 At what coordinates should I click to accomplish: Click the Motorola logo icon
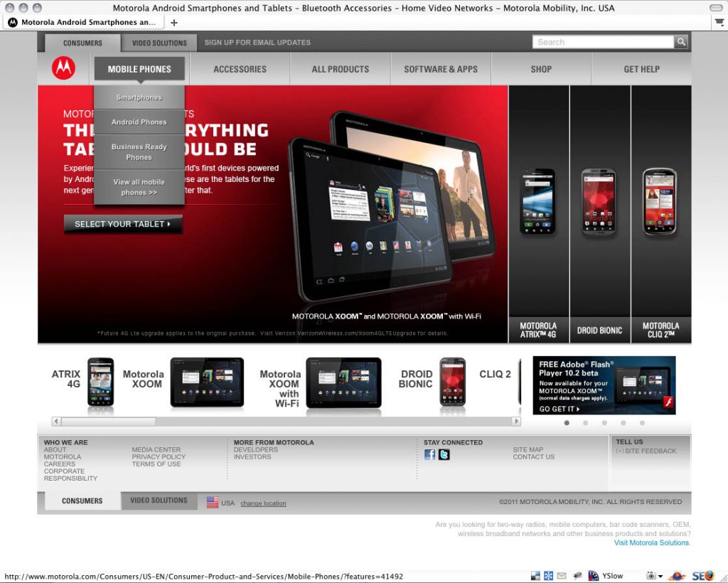coord(63,68)
